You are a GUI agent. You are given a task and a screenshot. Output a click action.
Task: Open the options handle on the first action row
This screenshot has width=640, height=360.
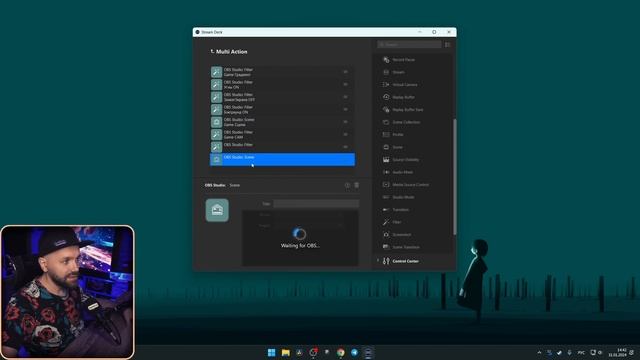(x=345, y=72)
